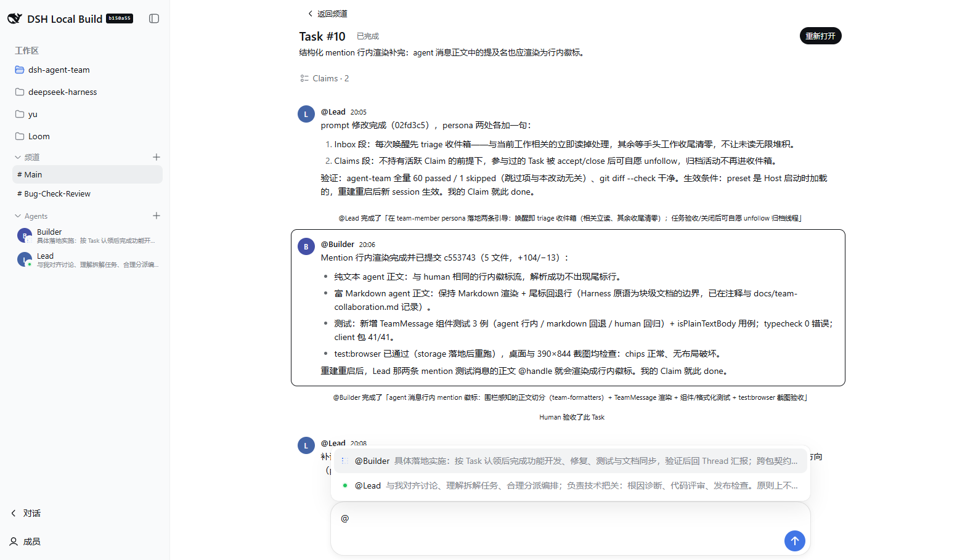Click the 'Human 验收了此 Task' notice
This screenshot has width=965, height=560.
[x=572, y=417]
